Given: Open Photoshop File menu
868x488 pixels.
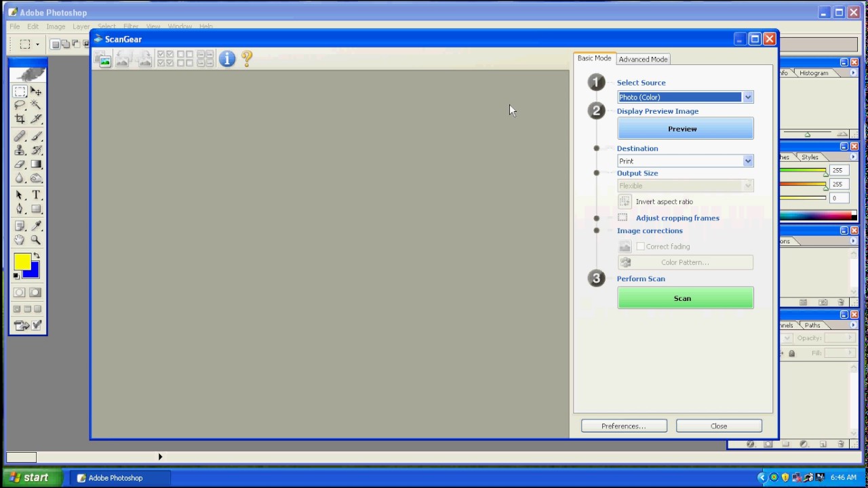Looking at the screenshot, I should [x=14, y=26].
